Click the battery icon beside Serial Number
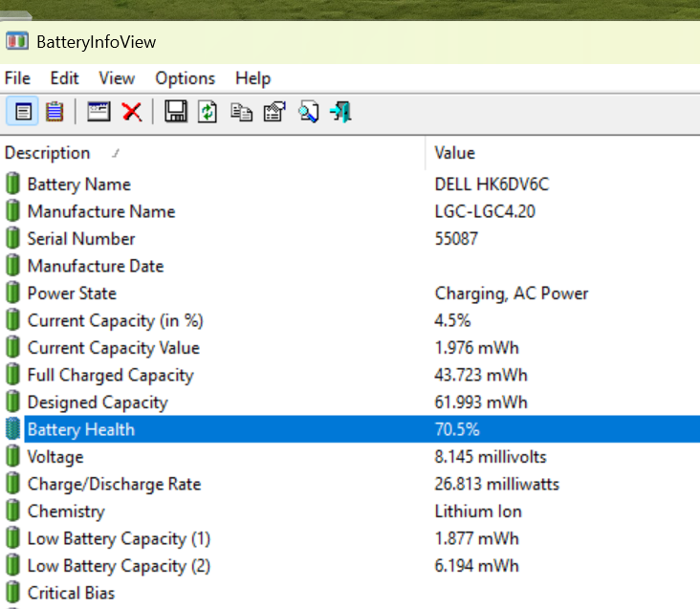 tap(13, 238)
